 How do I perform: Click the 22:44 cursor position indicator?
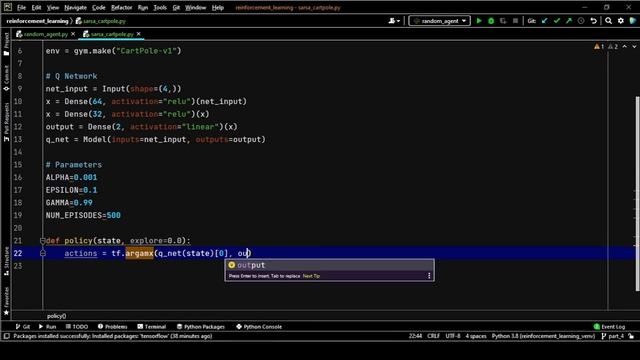(x=415, y=336)
